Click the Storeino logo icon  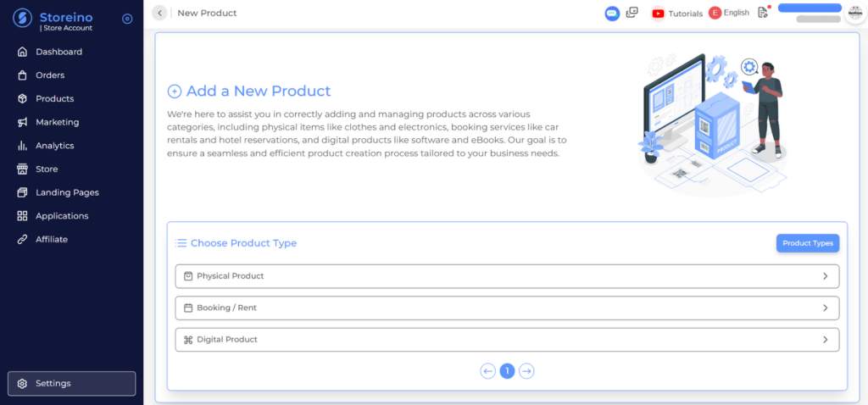point(22,19)
